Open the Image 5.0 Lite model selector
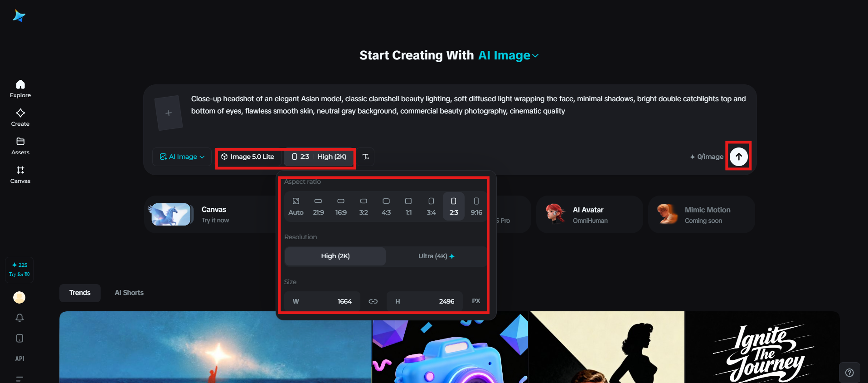 pyautogui.click(x=247, y=157)
